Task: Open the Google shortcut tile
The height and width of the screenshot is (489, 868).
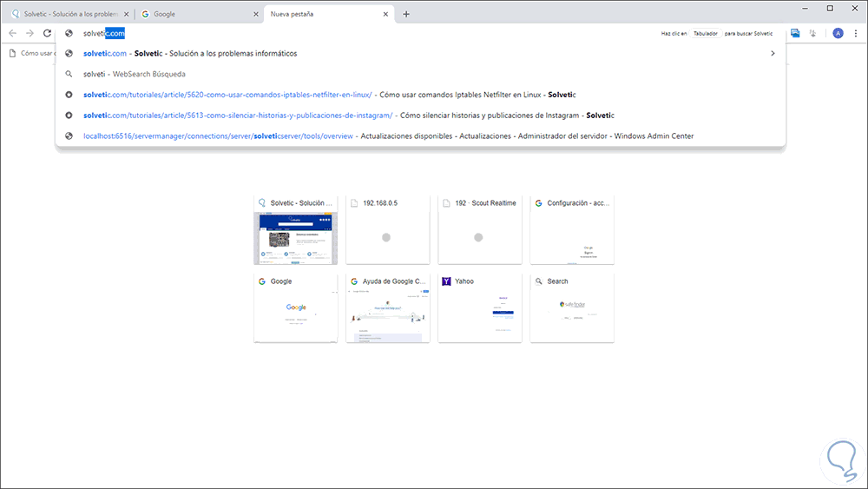Action: point(296,308)
